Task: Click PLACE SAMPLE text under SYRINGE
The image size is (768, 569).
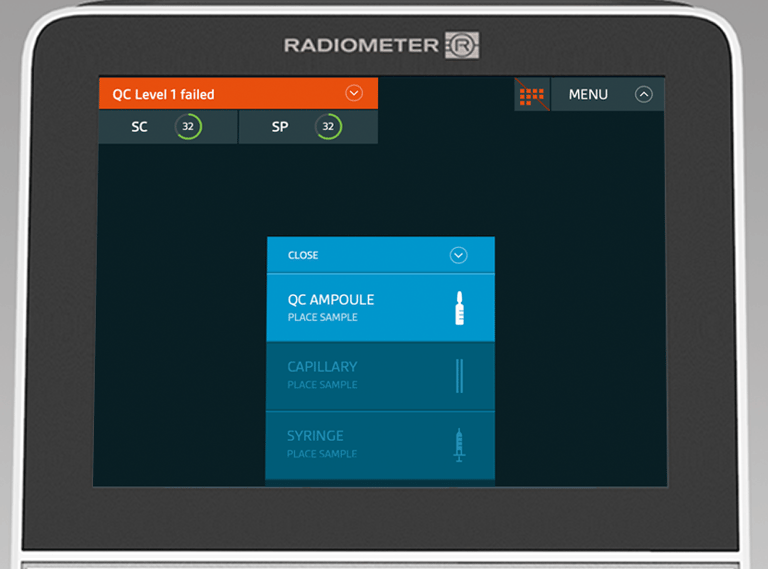Action: click(x=322, y=454)
